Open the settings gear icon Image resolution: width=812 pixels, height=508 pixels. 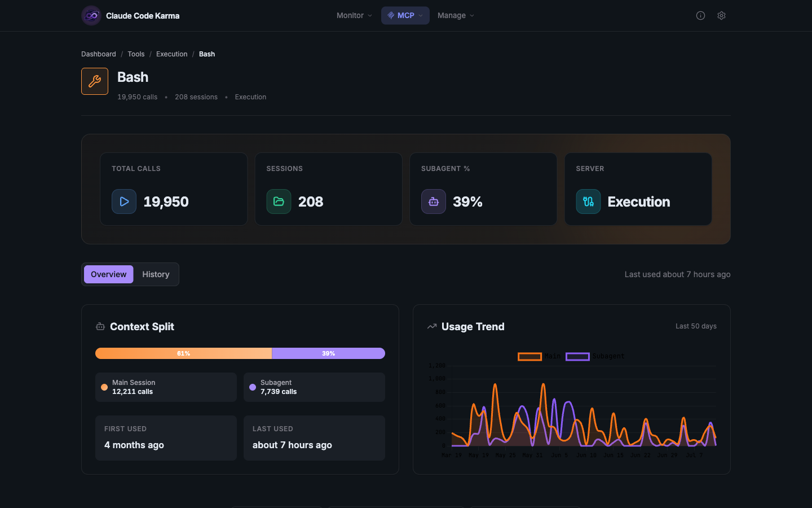[721, 16]
